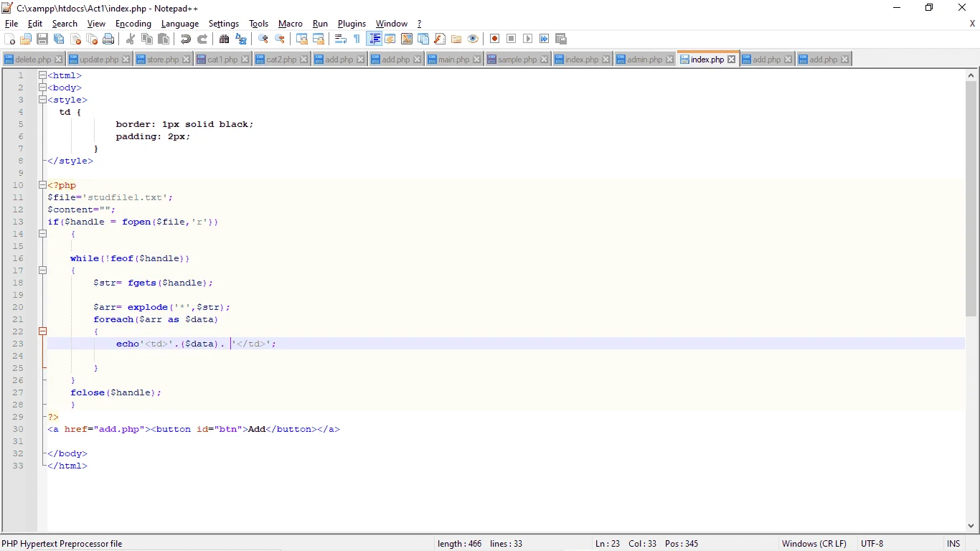Screen dimensions: 980x551
Task: Toggle word wrap in the toolbar
Action: click(x=341, y=39)
